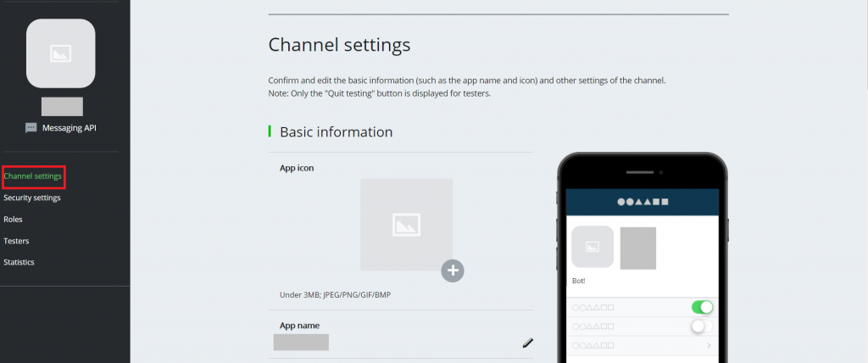Click the Messaging API chat bubble icon
Screen dimensions: 868x363
[31, 128]
